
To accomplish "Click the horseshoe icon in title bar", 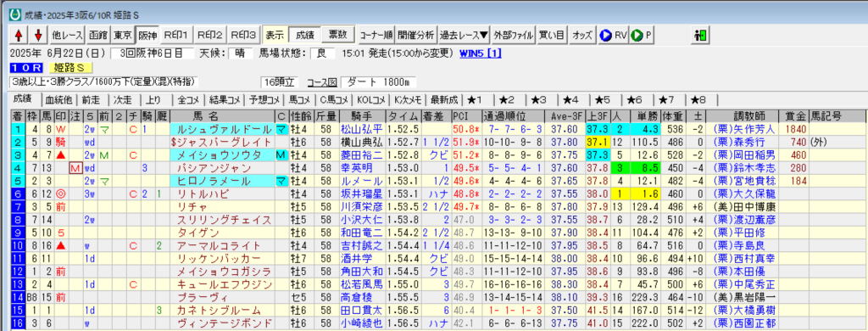I will pyautogui.click(x=15, y=15).
